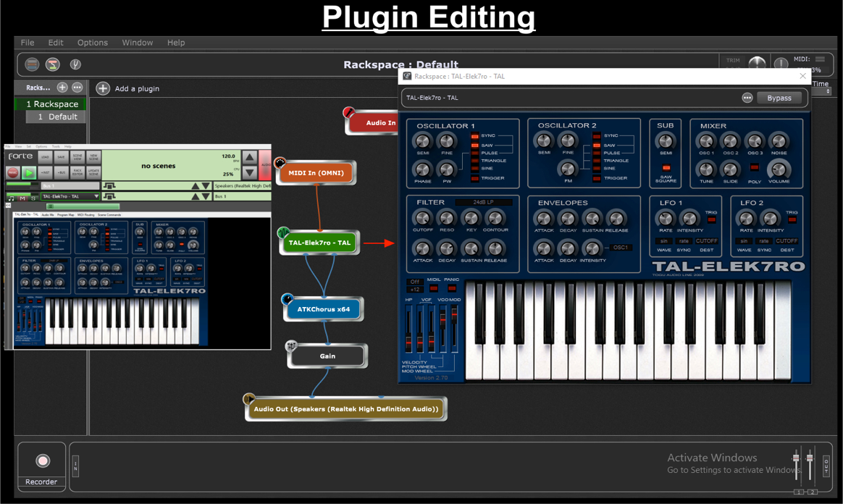The width and height of the screenshot is (843, 504).
Task: Click the HP slider on the synth
Action: (x=408, y=329)
